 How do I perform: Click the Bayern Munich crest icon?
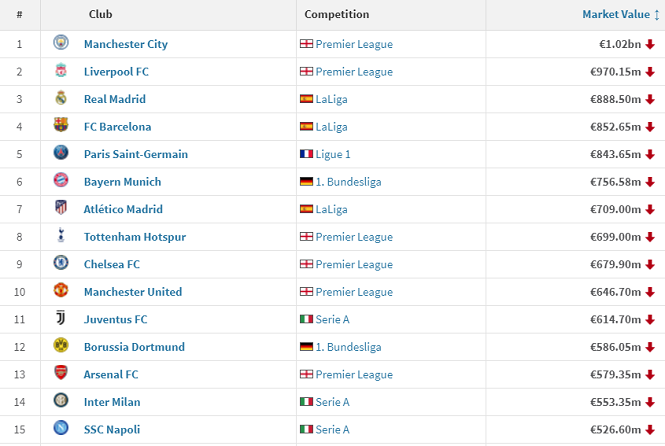[x=61, y=180]
